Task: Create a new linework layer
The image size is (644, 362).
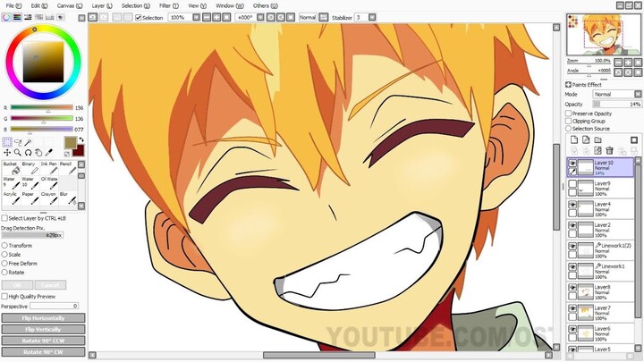Action: (586, 140)
